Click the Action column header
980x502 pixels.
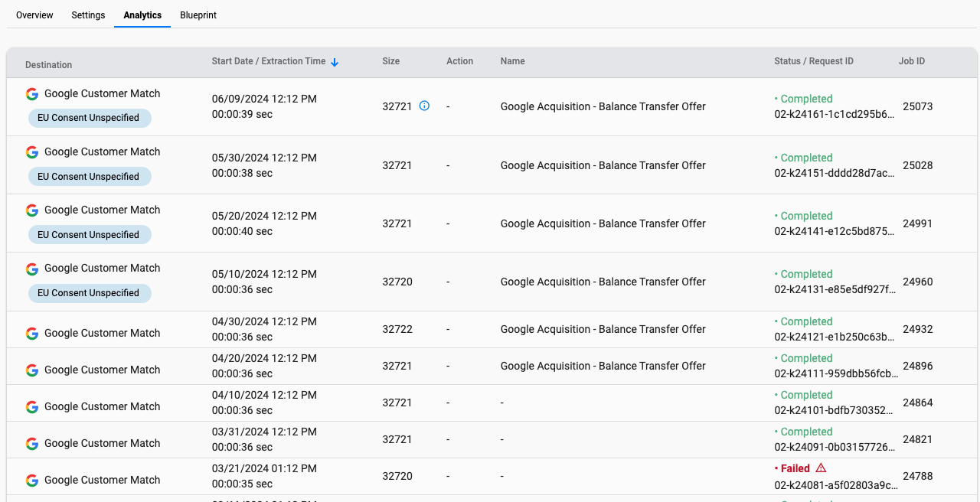(x=460, y=61)
